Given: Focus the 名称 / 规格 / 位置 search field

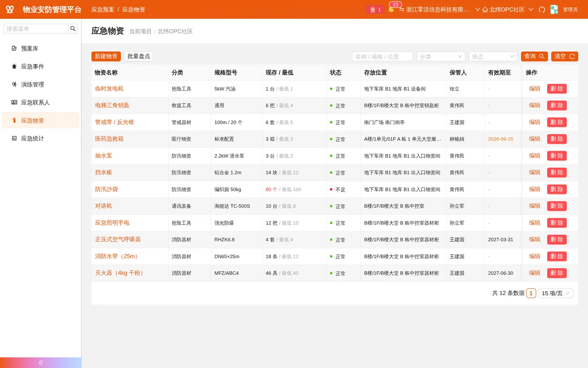Looking at the screenshot, I should point(383,56).
